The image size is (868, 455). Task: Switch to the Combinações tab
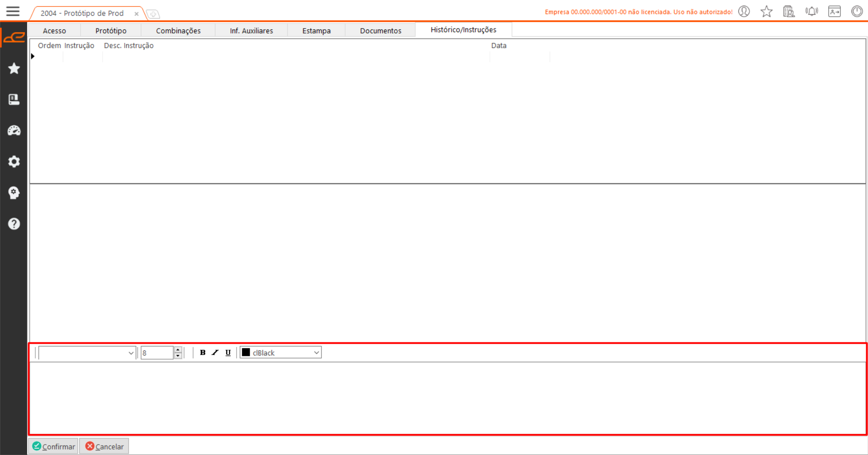pyautogui.click(x=178, y=31)
